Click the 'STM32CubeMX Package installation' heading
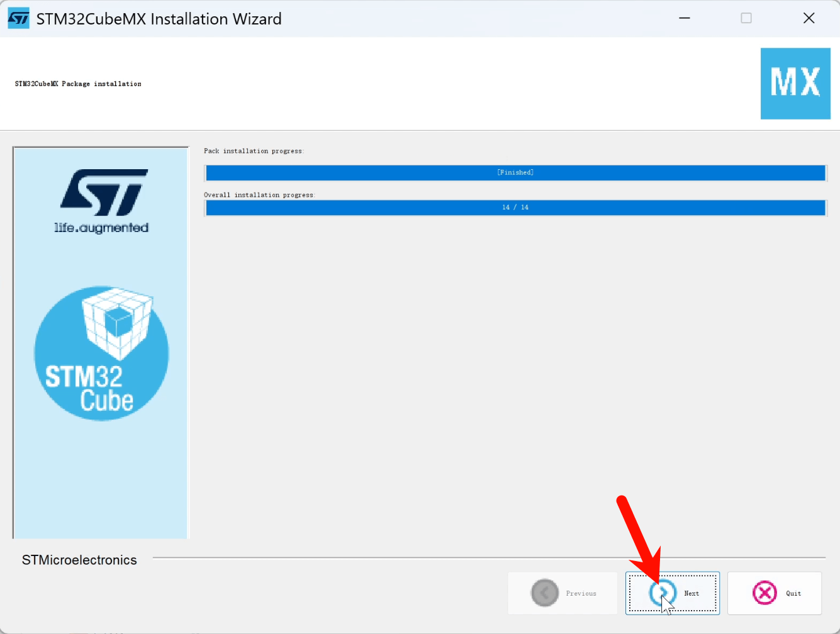The image size is (840, 634). point(78,84)
